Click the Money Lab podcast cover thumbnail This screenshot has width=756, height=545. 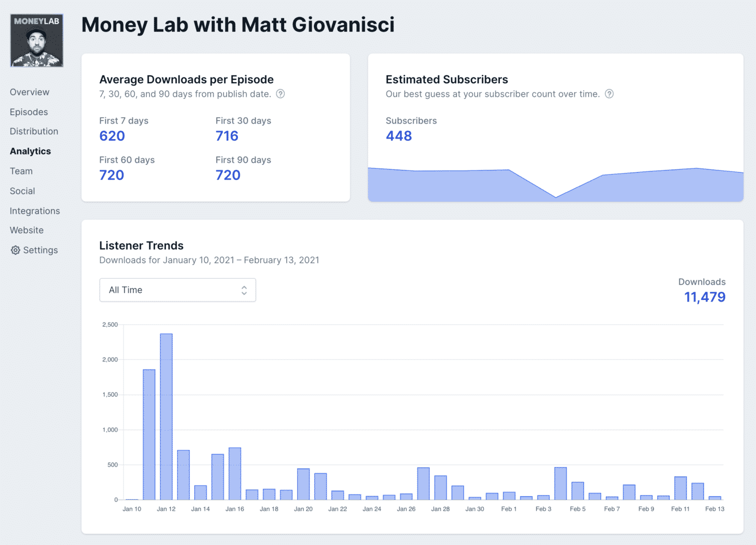click(x=37, y=40)
